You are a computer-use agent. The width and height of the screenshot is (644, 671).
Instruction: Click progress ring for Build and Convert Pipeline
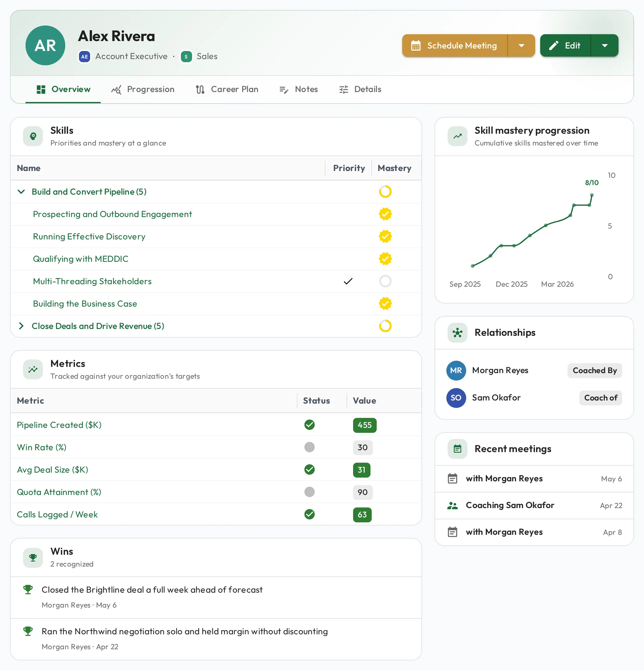point(385,192)
